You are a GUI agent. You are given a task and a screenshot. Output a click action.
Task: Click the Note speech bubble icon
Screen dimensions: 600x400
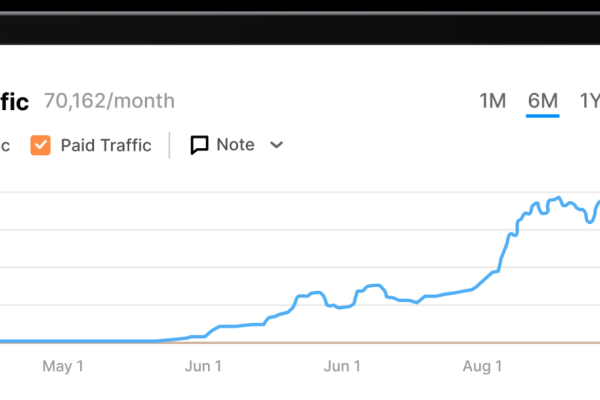(199, 145)
